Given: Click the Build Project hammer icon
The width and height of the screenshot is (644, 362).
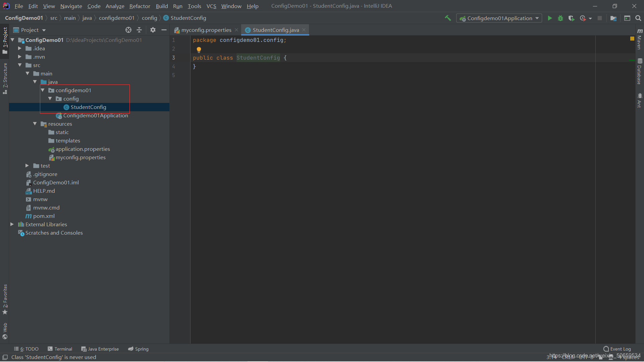Looking at the screenshot, I should pyautogui.click(x=448, y=18).
